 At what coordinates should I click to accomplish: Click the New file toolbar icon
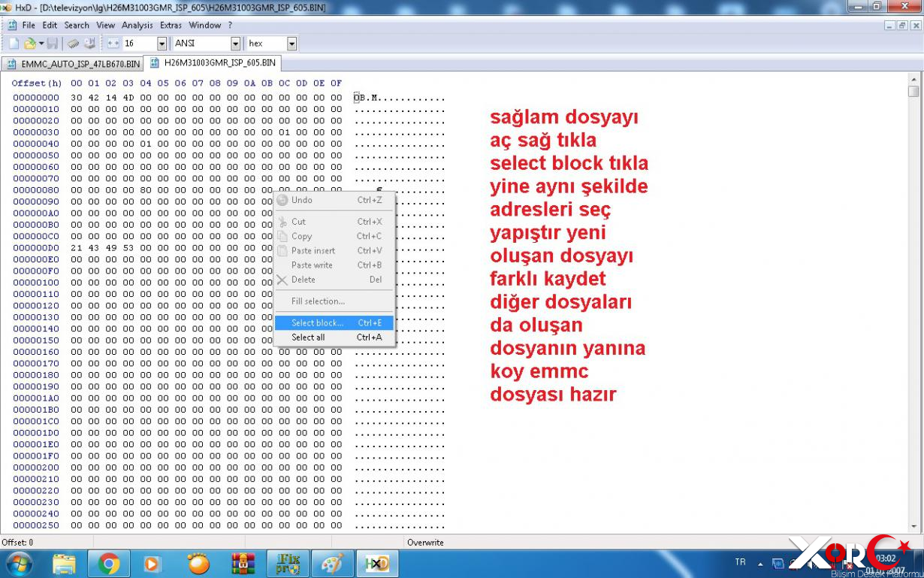point(14,44)
